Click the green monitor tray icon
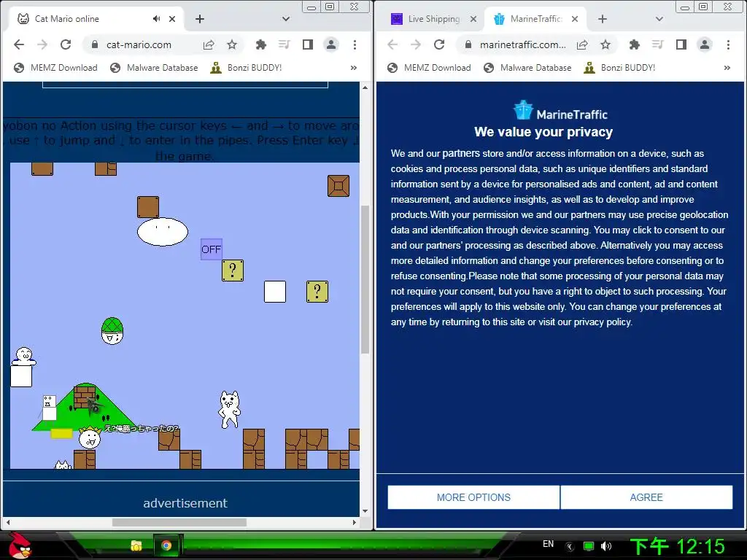Screen dimensions: 747x560 pyautogui.click(x=589, y=546)
